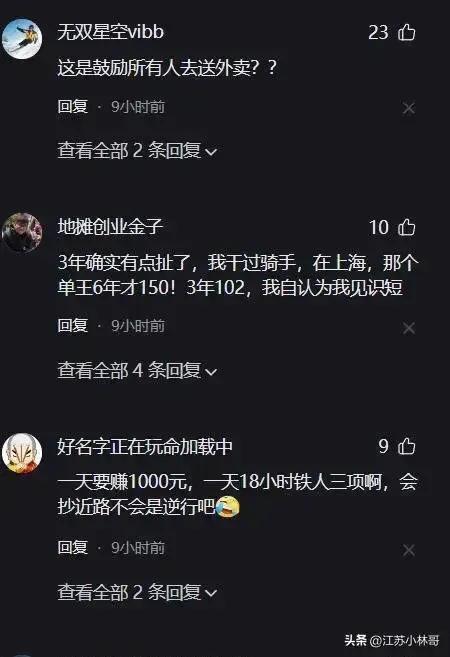Screen dimensions: 450x657
Task: Open the username 无双星空vibb
Action: [110, 32]
